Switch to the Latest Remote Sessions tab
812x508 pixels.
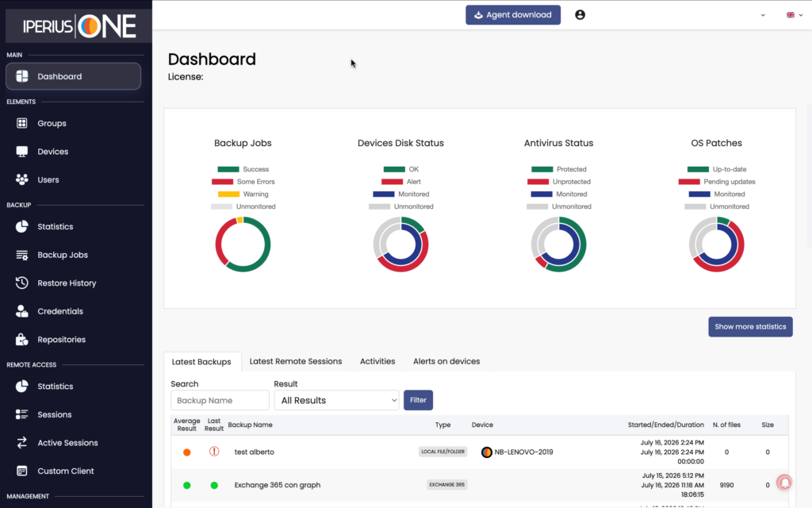[296, 361]
